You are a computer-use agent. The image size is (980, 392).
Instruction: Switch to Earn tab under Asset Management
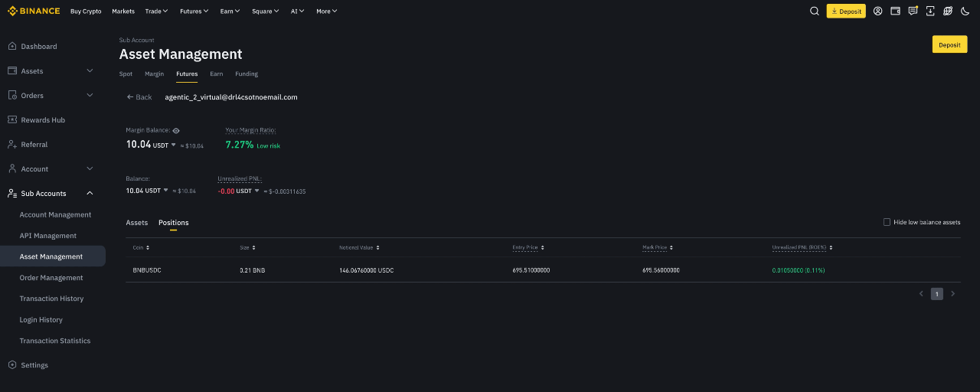(217, 73)
